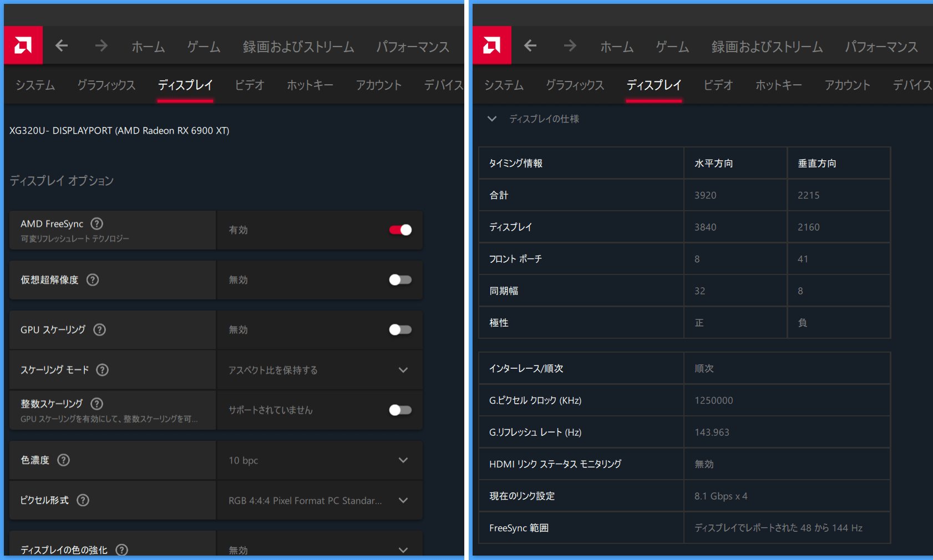Go back using right window's back arrow
Viewport: 933px width, 560px height.
coord(530,45)
